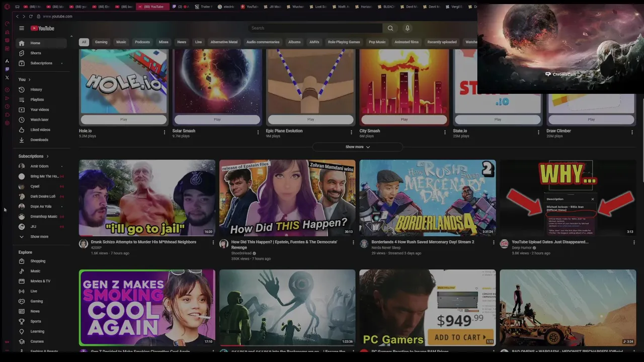The width and height of the screenshot is (644, 362).
Task: Open Dark Desire Lofi subscription channel
Action: coord(41,197)
